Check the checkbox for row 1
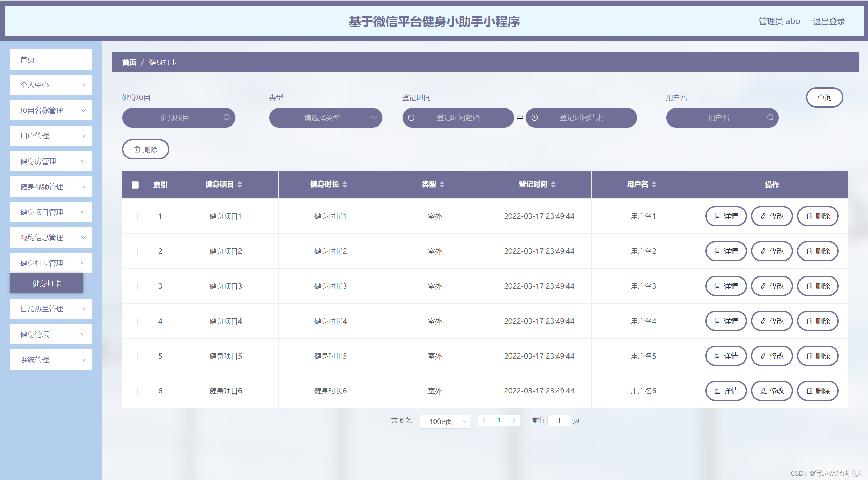 coord(134,216)
